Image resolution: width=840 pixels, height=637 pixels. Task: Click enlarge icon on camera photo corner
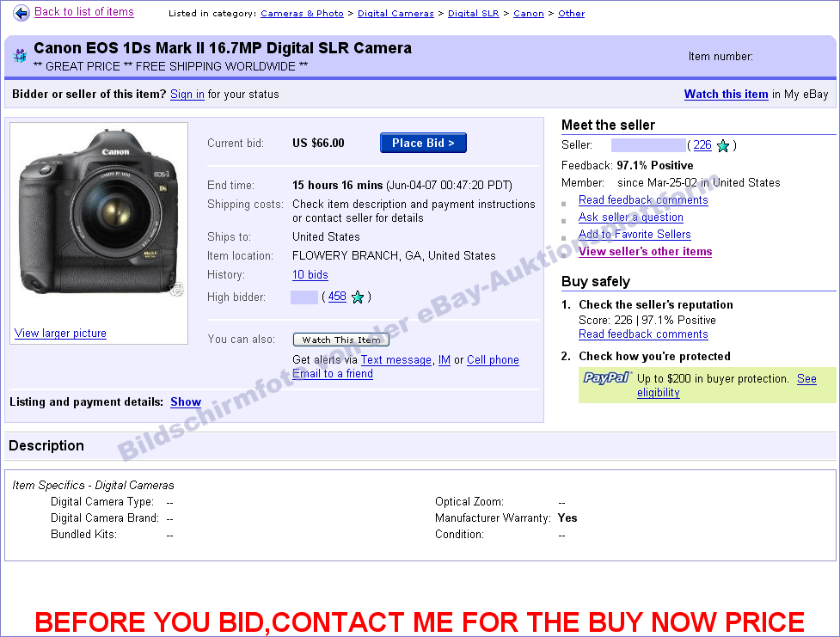[177, 290]
